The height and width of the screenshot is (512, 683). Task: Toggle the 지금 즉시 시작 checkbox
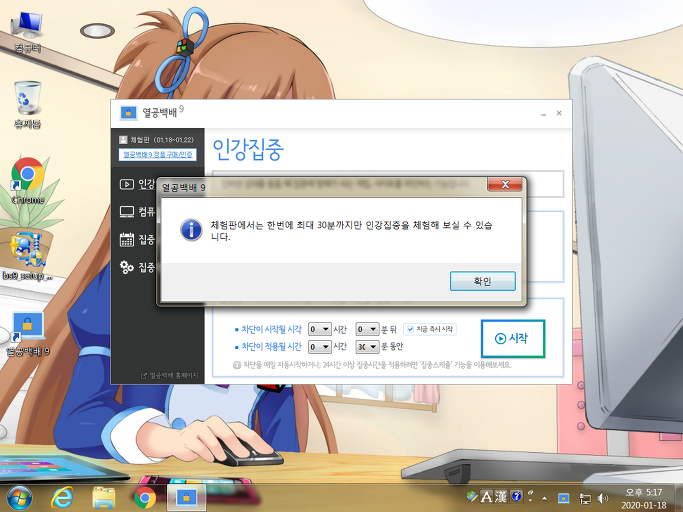[410, 329]
